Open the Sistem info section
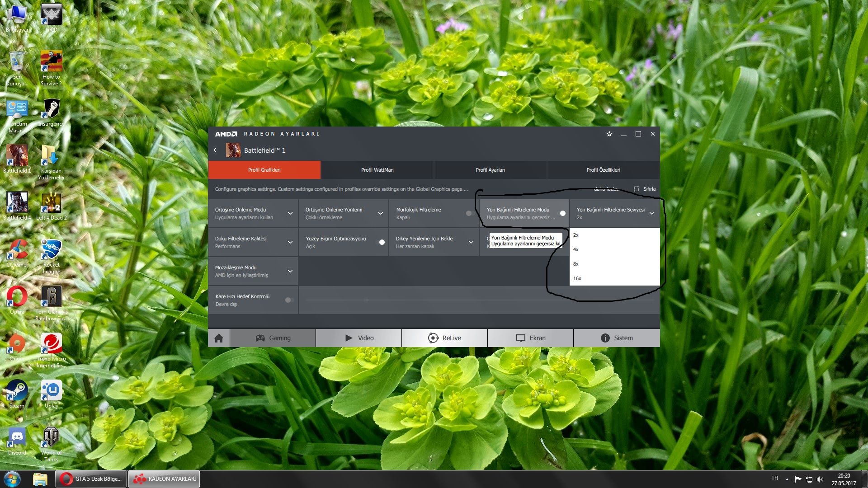The image size is (868, 488). point(617,338)
